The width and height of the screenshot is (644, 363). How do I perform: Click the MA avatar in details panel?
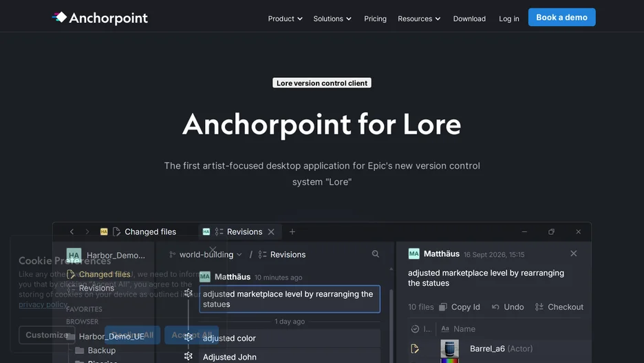click(x=414, y=253)
